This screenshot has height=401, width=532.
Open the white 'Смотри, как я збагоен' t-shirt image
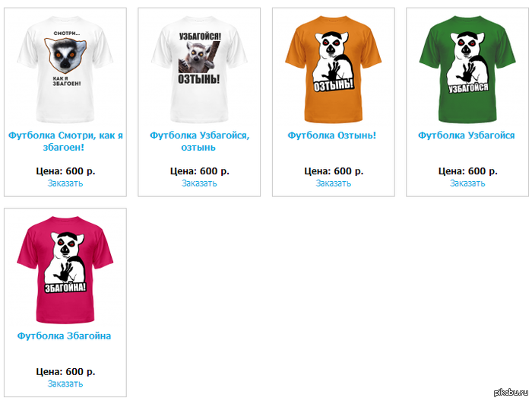coord(65,69)
